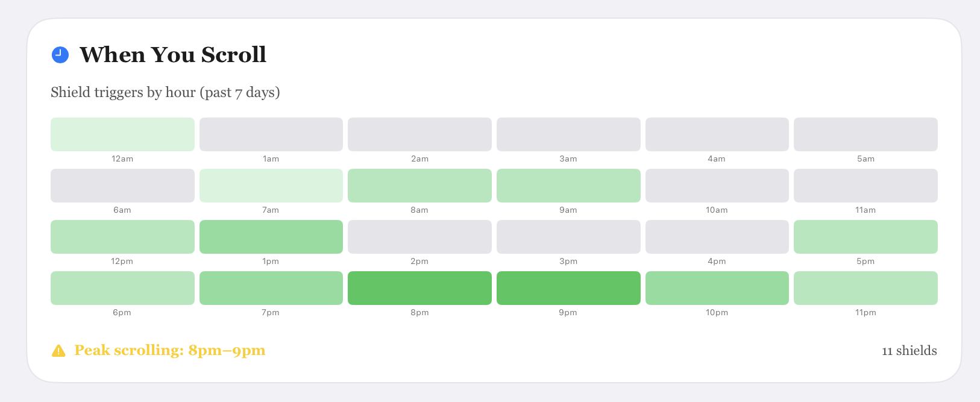
Task: Click the "When You Scroll" heading
Action: 173,55
